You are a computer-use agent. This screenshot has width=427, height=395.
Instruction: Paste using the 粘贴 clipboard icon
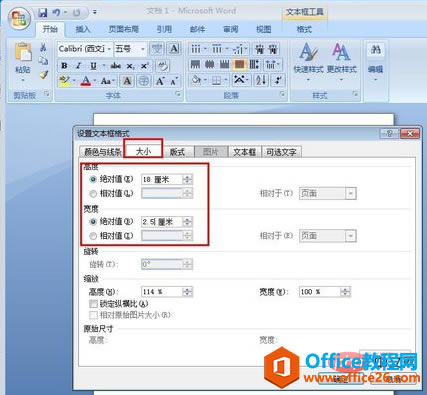23,53
